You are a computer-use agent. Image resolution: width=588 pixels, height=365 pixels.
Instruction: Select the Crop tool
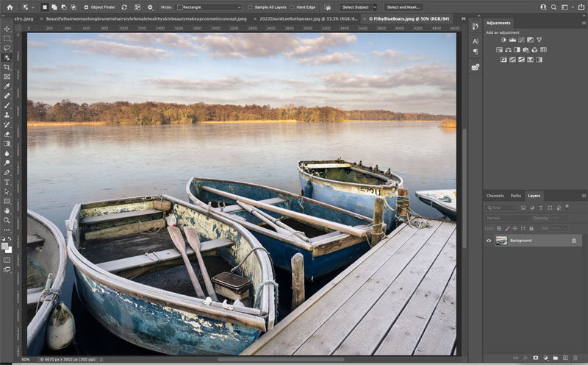[7, 67]
